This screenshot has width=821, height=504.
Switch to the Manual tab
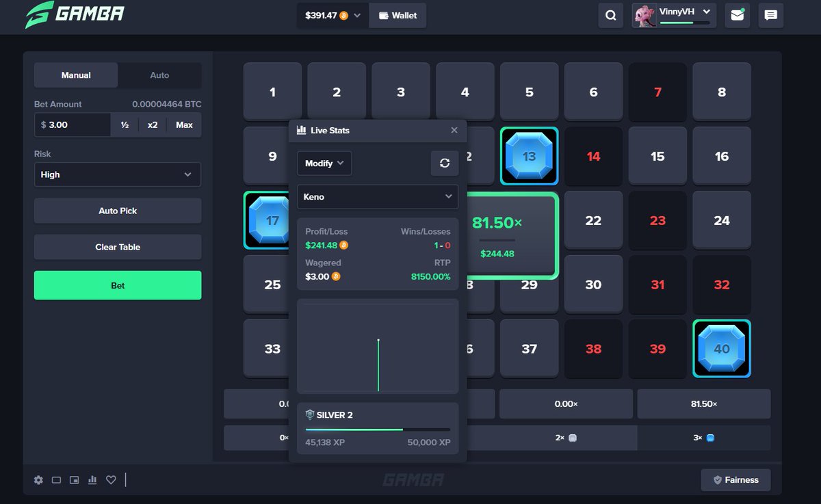[x=76, y=75]
